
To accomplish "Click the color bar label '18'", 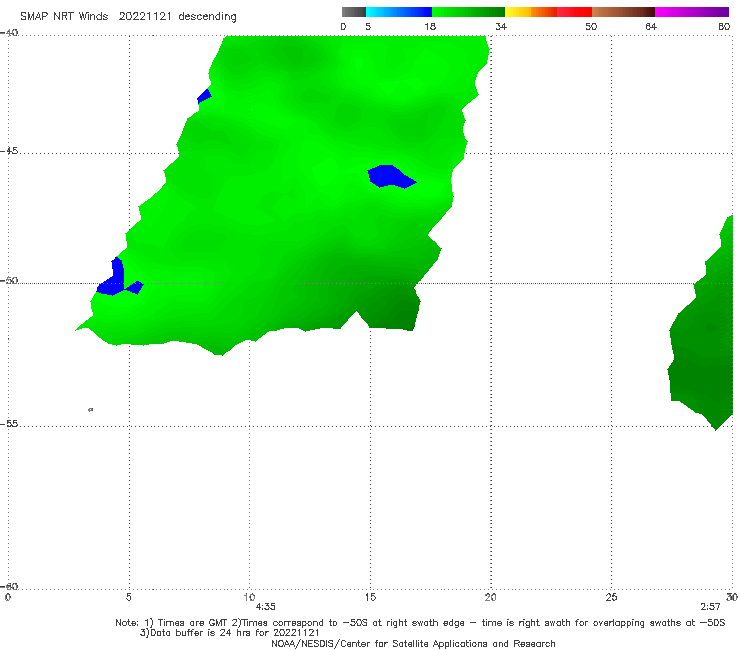I will 430,26.
